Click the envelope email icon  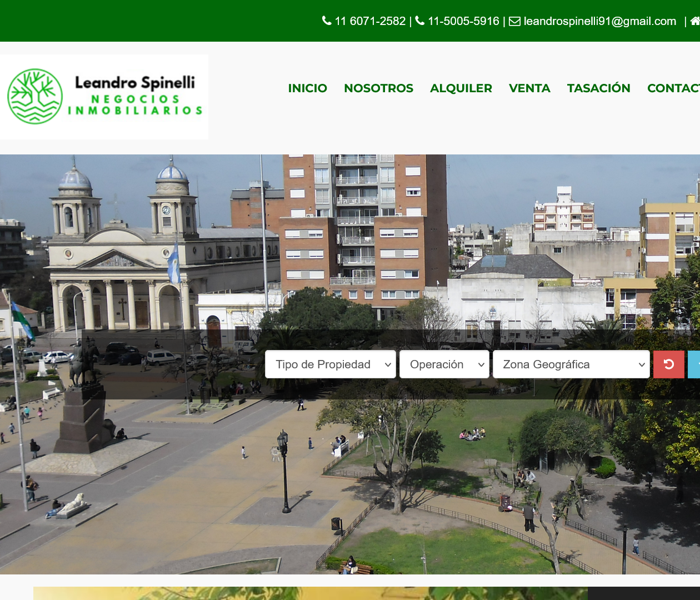(515, 21)
